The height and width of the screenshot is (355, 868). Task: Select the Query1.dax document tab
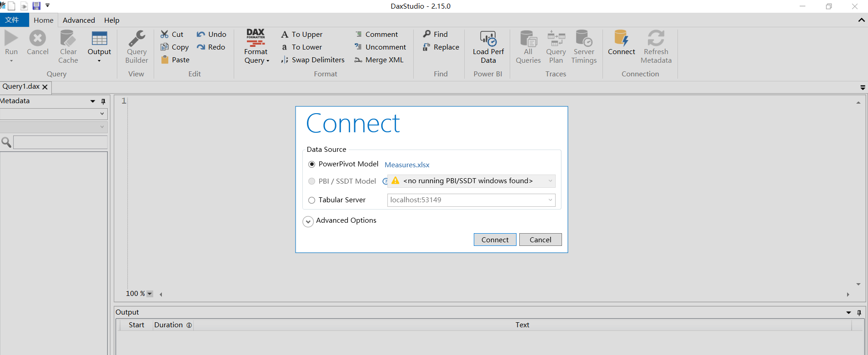pos(21,86)
